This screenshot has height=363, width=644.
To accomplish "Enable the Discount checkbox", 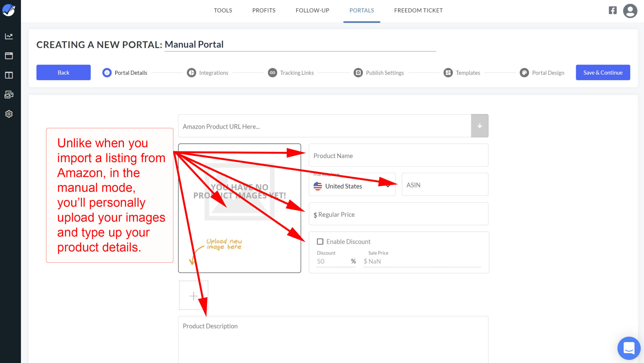I will tap(320, 241).
